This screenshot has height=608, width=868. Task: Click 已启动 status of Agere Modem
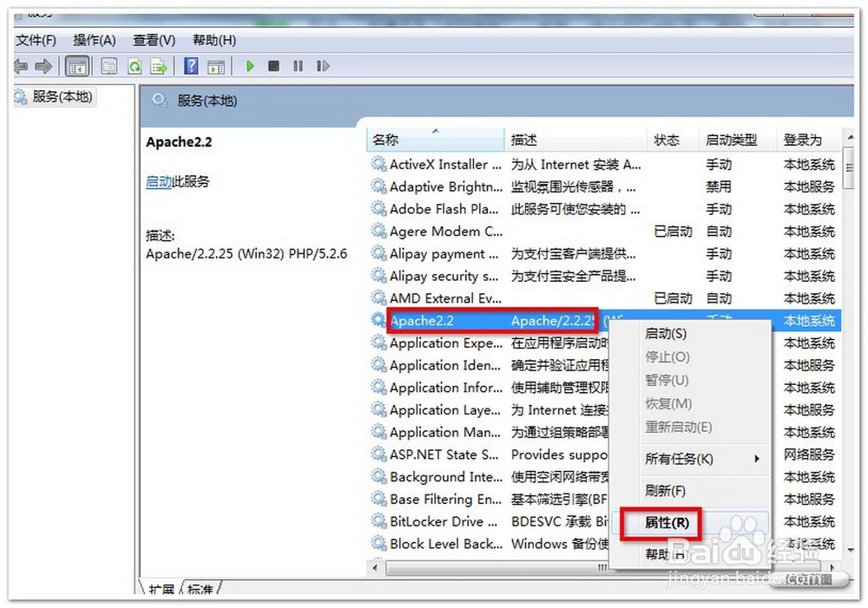coord(673,232)
